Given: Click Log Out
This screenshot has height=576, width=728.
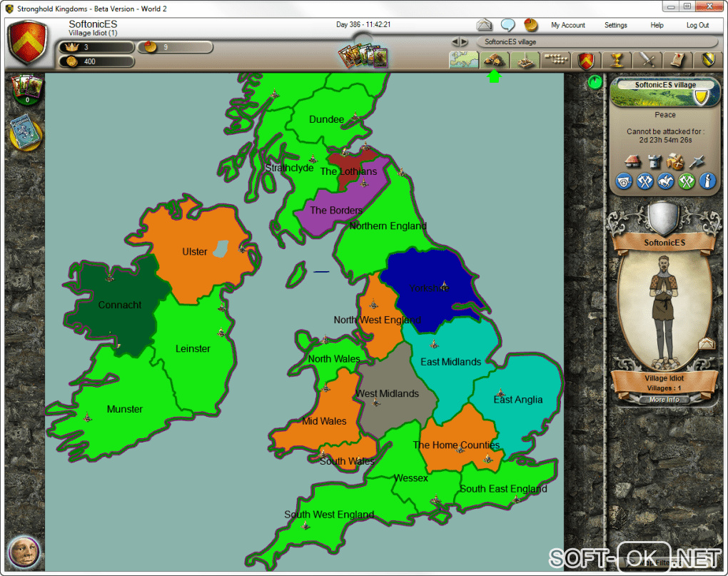Looking at the screenshot, I should point(697,25).
